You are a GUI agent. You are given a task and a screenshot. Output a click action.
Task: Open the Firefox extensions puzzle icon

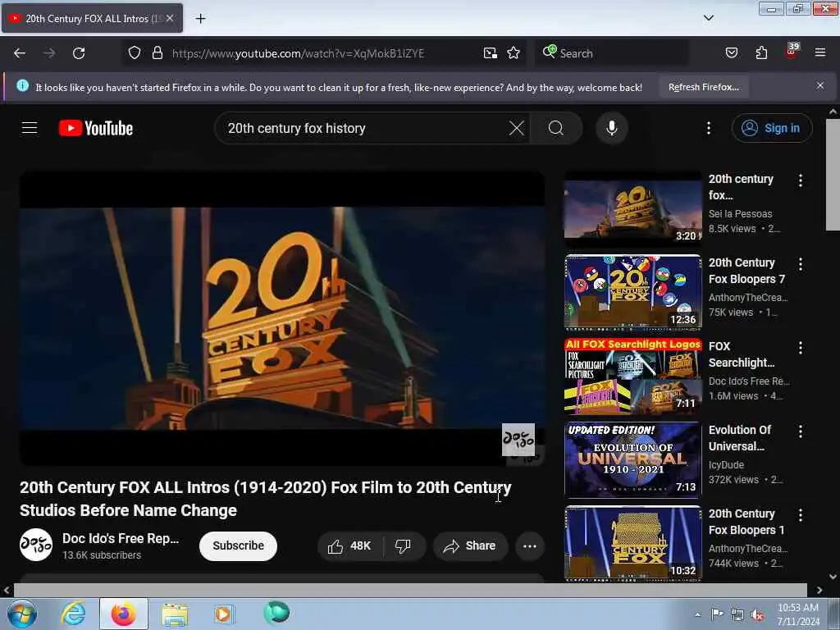(761, 53)
